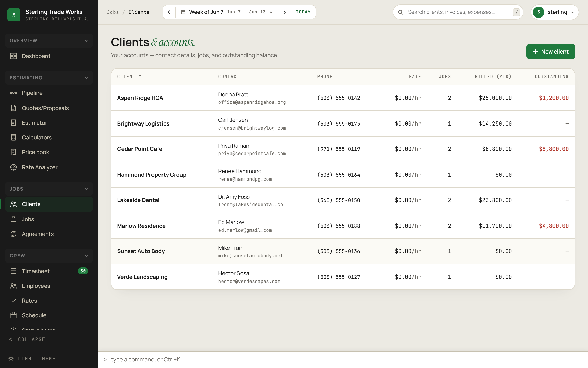Click the Contact column header
Viewport: 588px width, 368px height.
tap(229, 76)
